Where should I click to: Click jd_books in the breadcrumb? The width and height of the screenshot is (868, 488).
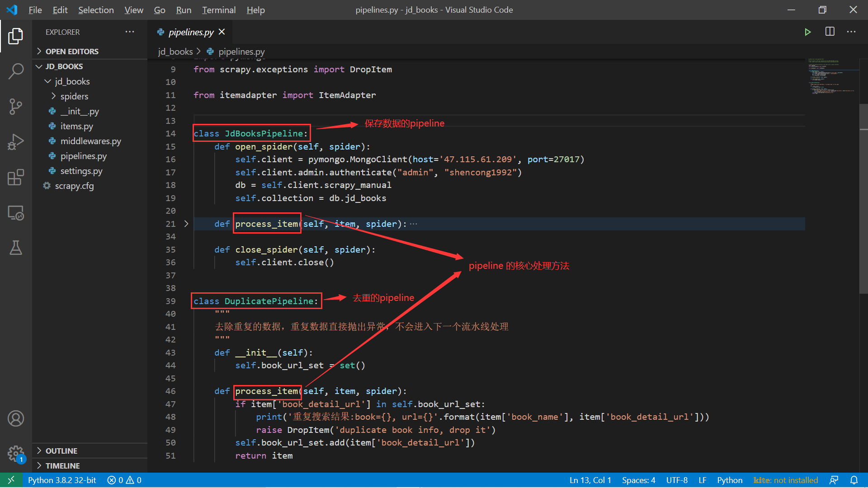[175, 52]
